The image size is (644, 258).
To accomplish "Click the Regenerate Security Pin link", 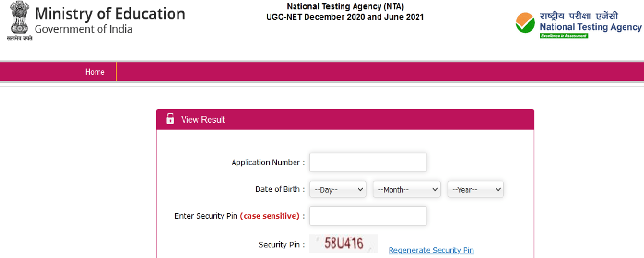I will 431,251.
